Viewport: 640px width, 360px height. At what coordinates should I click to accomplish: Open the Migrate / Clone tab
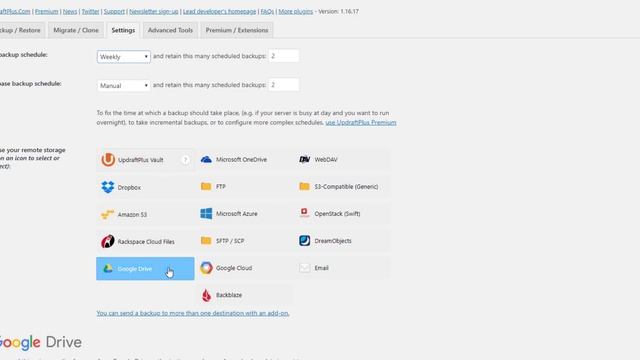(76, 30)
